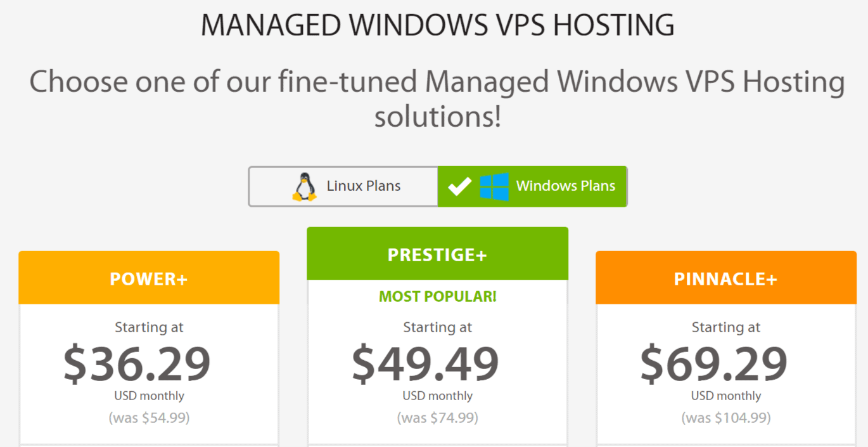Toggle plan type to Linux
Image resolution: width=868 pixels, height=447 pixels.
343,186
